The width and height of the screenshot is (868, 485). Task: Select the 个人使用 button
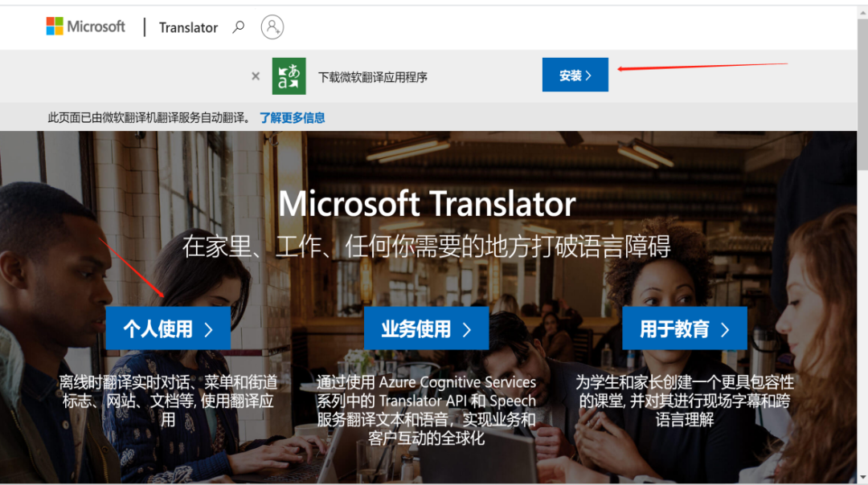pos(168,329)
